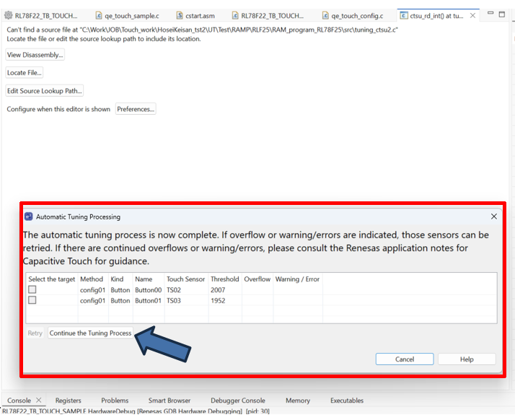Screen dimensions: 515x420
Task: Click the Overflow column header
Action: coord(257,279)
